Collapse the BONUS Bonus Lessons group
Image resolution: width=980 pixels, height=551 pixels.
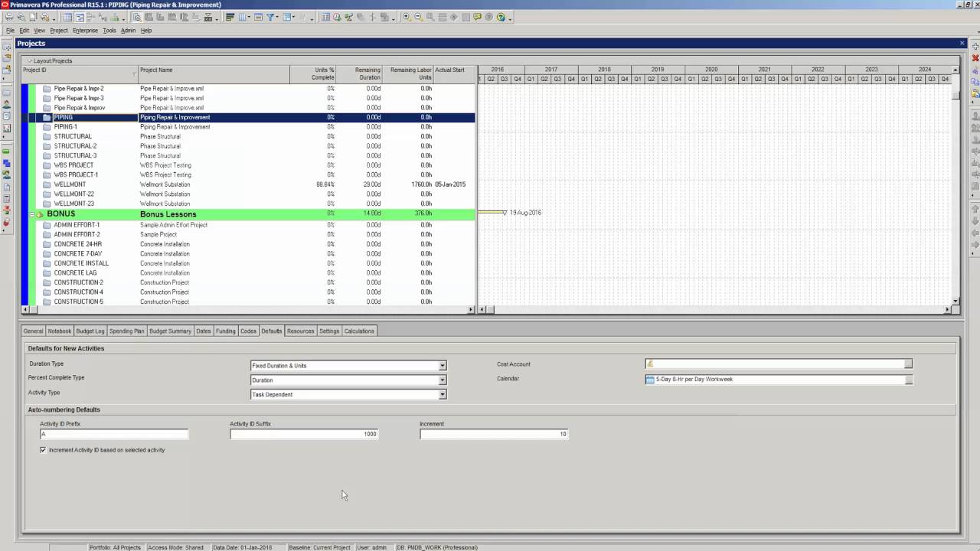(32, 214)
